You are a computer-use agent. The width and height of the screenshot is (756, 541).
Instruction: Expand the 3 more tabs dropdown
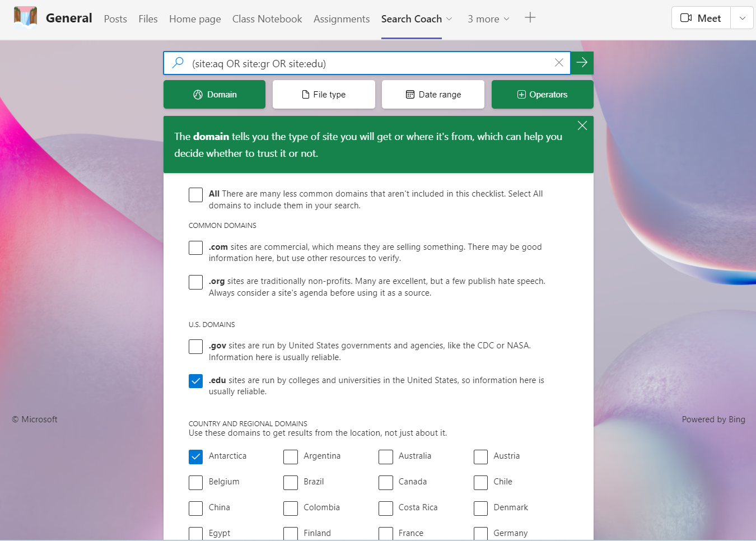(488, 19)
